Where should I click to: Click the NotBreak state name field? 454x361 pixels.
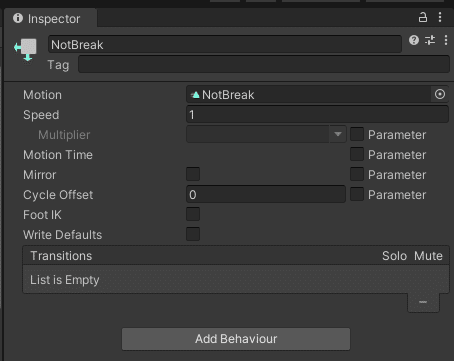pyautogui.click(x=225, y=44)
